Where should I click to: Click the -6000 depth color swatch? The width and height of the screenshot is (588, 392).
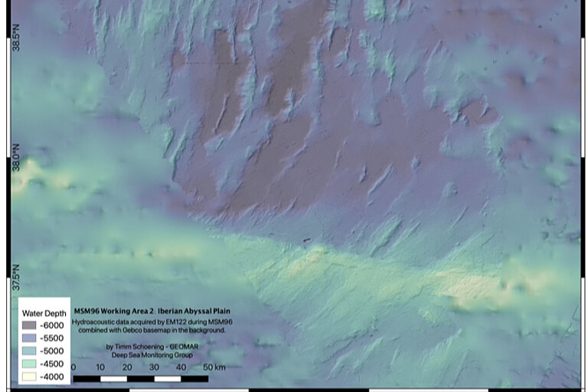tap(29, 325)
